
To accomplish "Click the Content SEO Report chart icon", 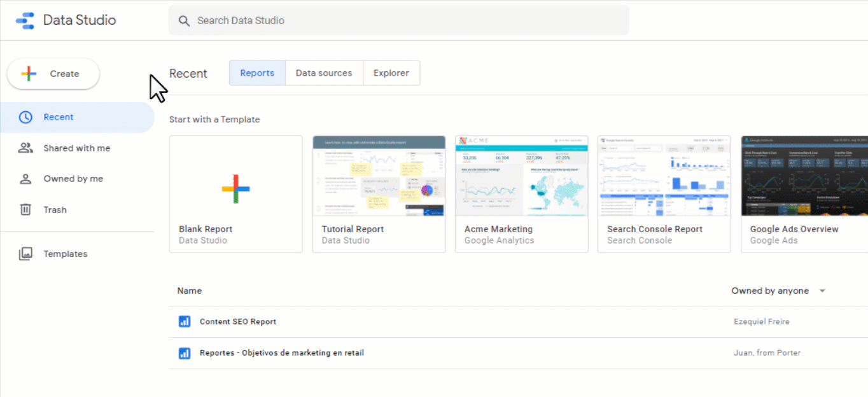I will [x=185, y=322].
